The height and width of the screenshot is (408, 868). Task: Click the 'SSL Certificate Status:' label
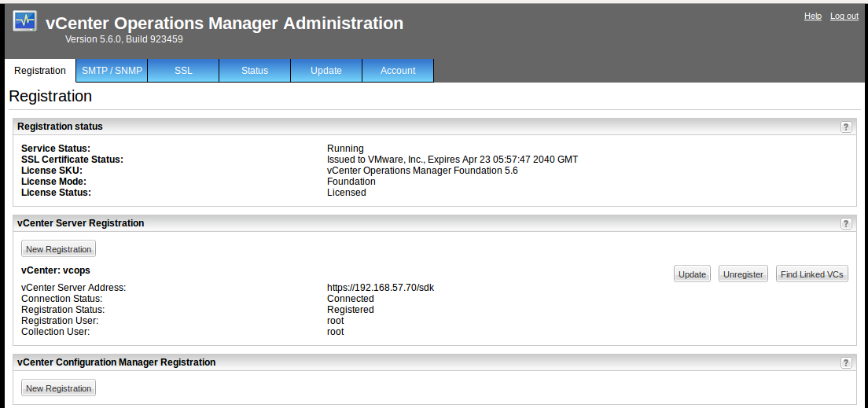(72, 160)
